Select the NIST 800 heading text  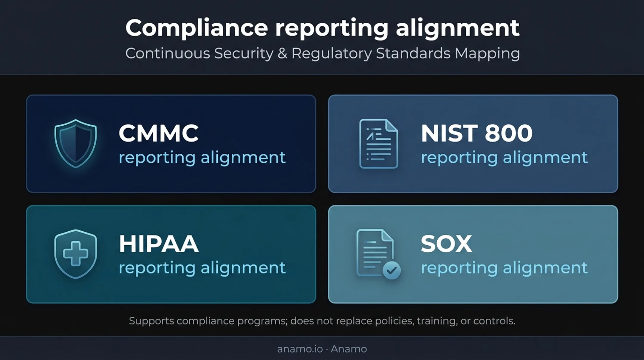[476, 133]
